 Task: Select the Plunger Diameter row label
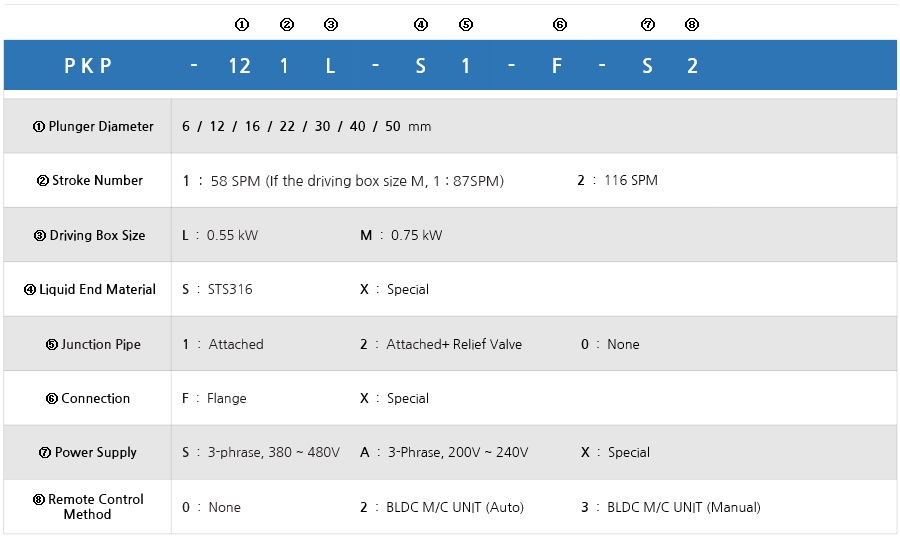(93, 127)
